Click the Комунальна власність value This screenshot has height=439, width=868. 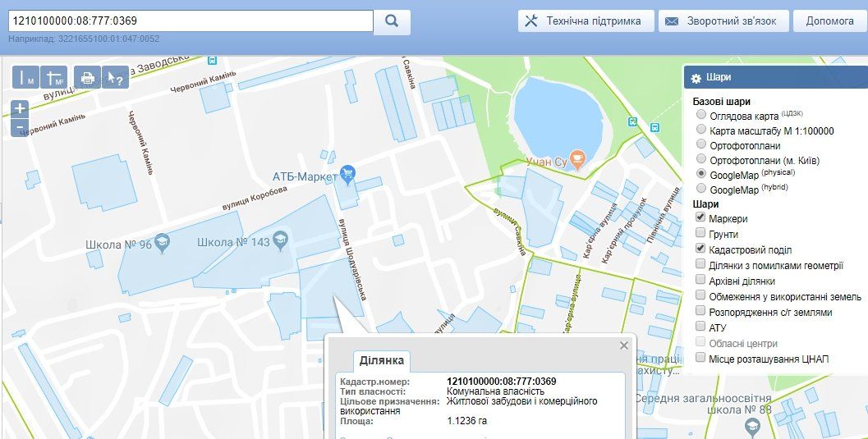[x=495, y=391]
